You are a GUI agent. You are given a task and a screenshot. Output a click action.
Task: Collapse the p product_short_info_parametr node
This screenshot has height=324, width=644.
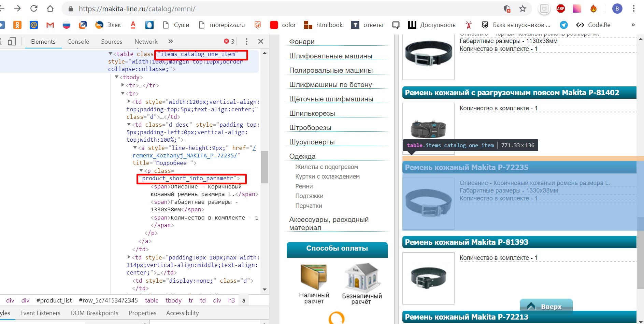click(x=141, y=170)
